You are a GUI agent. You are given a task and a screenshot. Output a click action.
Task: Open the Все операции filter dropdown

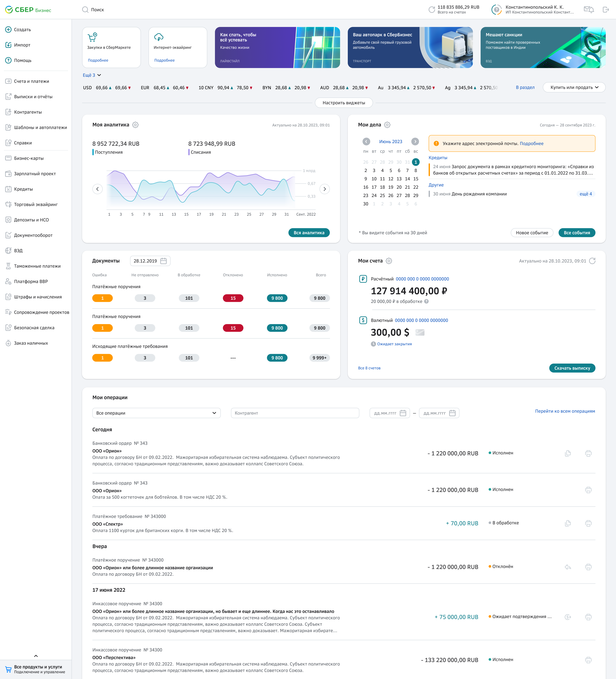156,413
